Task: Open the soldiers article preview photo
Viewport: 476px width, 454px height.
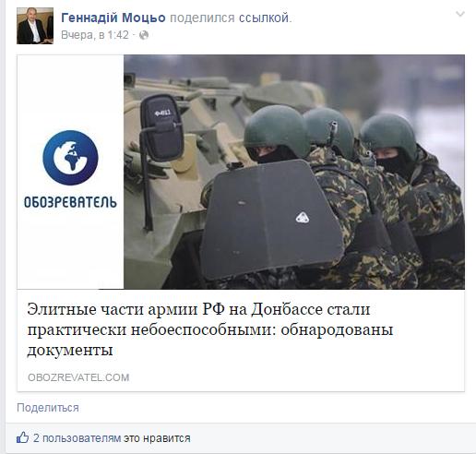Action: click(294, 172)
